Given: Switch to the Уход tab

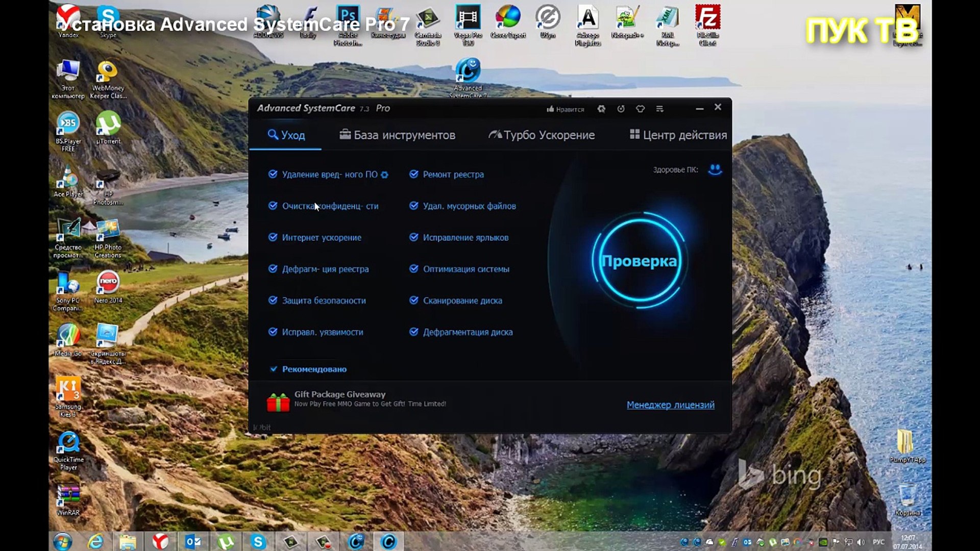Looking at the screenshot, I should click(286, 135).
